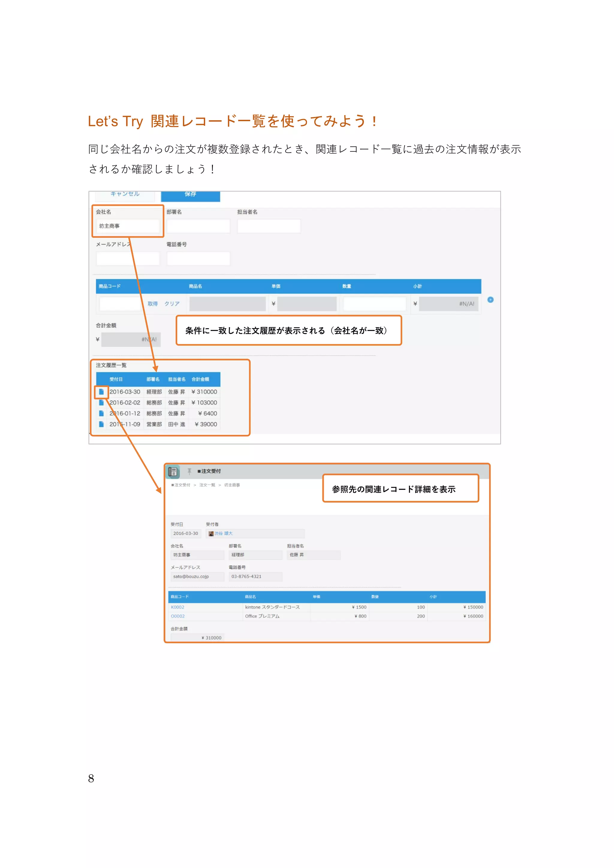This screenshot has width=614, height=868.
Task: Click the メールアドレス input field
Action: point(128,259)
